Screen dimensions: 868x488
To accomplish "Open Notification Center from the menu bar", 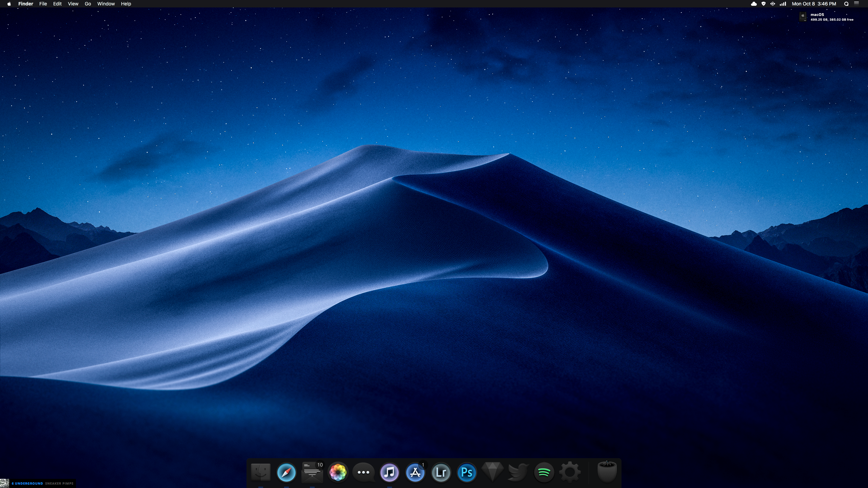I will coord(856,4).
